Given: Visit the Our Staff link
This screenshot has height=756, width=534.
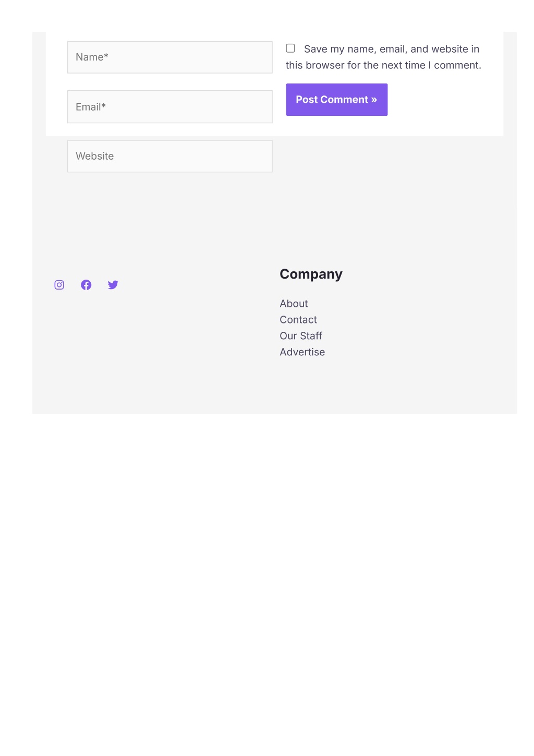Looking at the screenshot, I should pos(301,336).
